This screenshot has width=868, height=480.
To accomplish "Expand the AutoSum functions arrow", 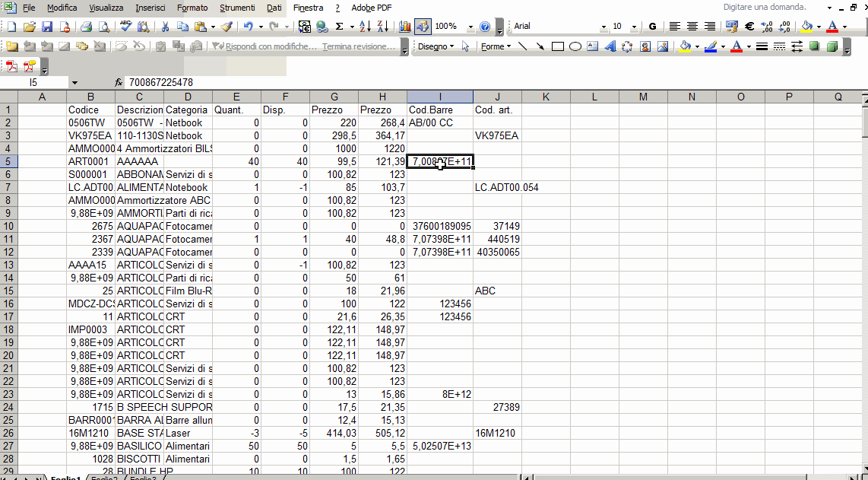I will 351,27.
